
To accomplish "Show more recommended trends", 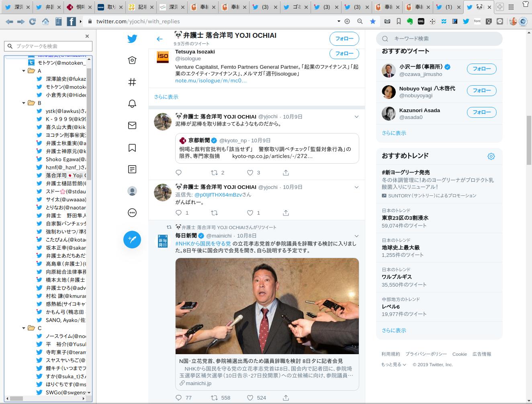I will point(394,330).
